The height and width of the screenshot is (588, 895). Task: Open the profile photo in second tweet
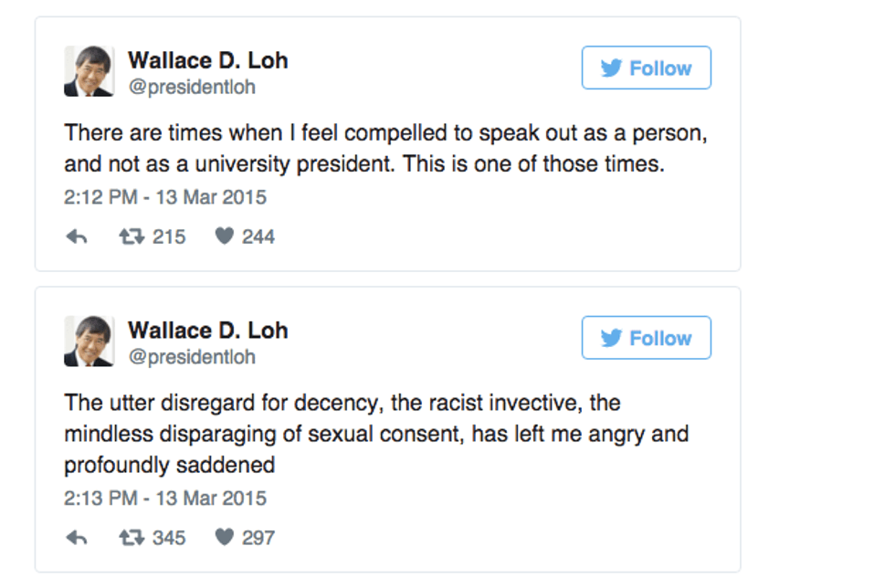(89, 341)
